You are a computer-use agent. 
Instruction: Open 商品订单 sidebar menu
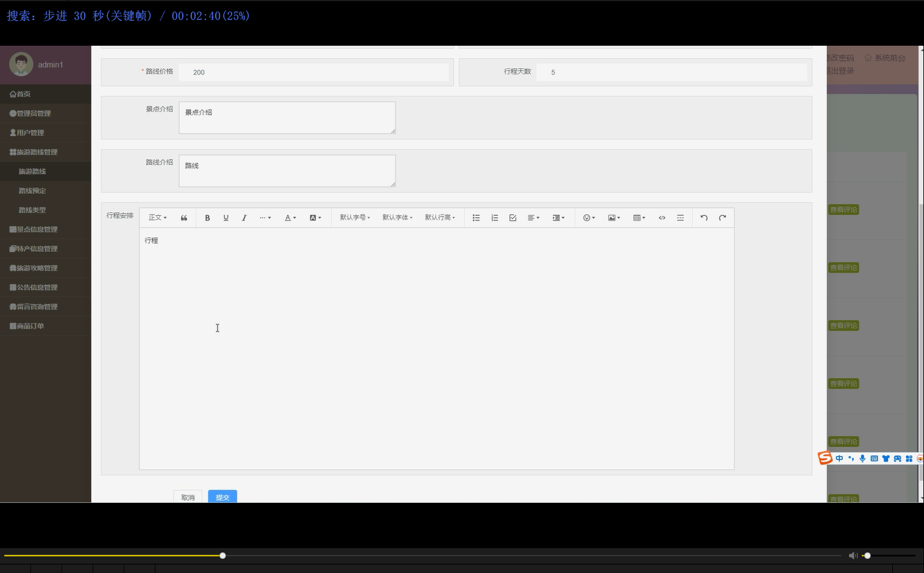[46, 326]
